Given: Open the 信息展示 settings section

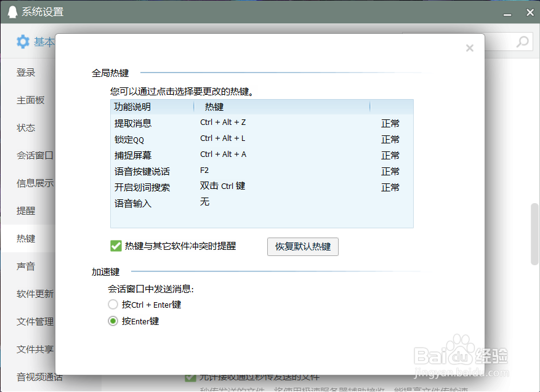Looking at the screenshot, I should pos(34,183).
